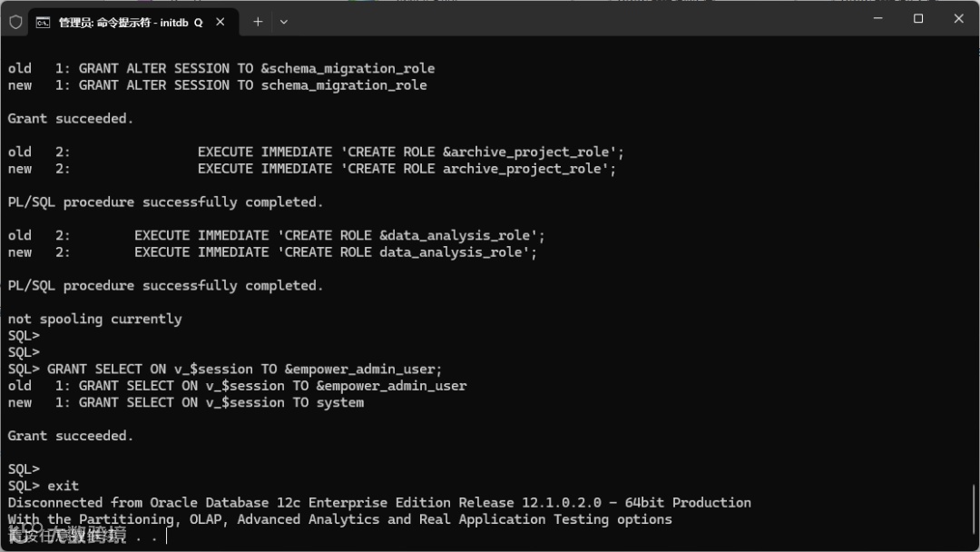Click the 'not spooling currently' line
Screen dimensions: 980x552
pyautogui.click(x=95, y=319)
